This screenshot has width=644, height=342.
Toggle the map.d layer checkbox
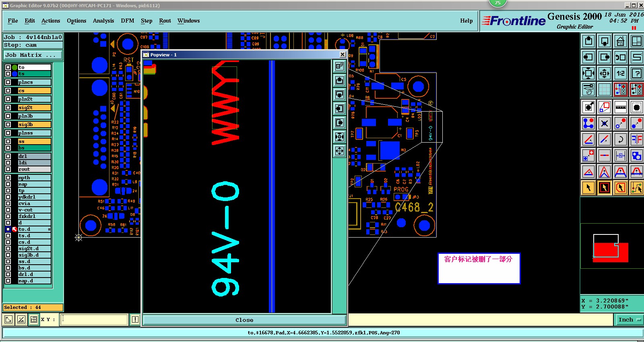coord(8,281)
